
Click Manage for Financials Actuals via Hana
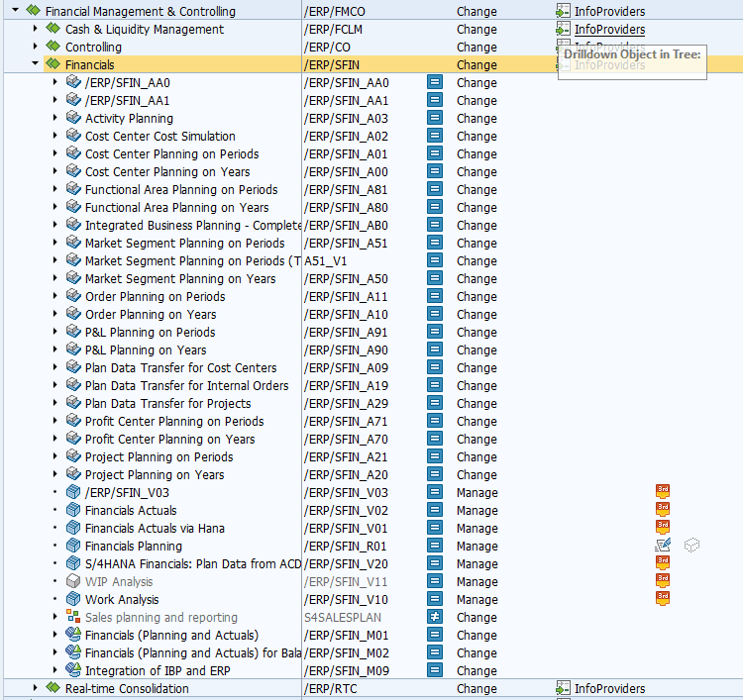click(478, 528)
